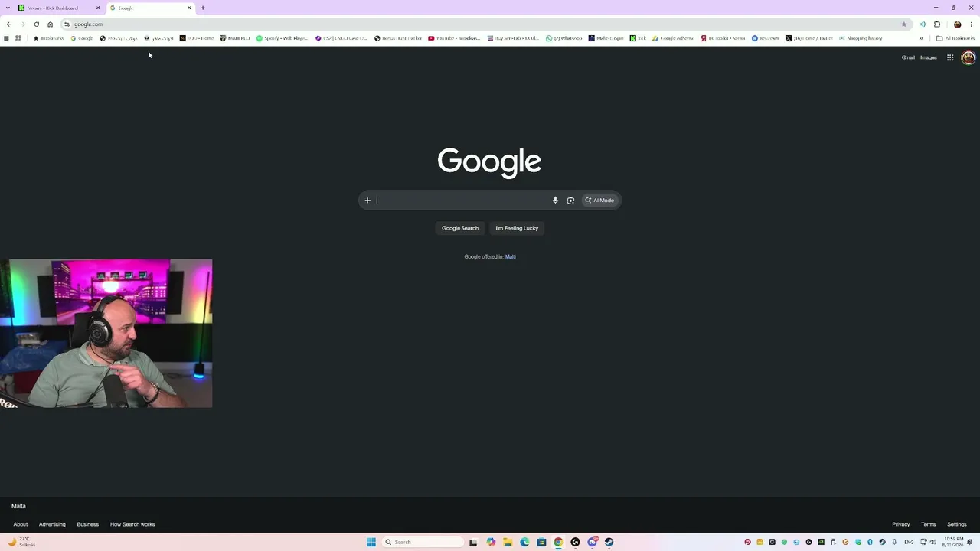Image resolution: width=980 pixels, height=551 pixels.
Task: Open the Privacy footer link
Action: tap(901, 524)
